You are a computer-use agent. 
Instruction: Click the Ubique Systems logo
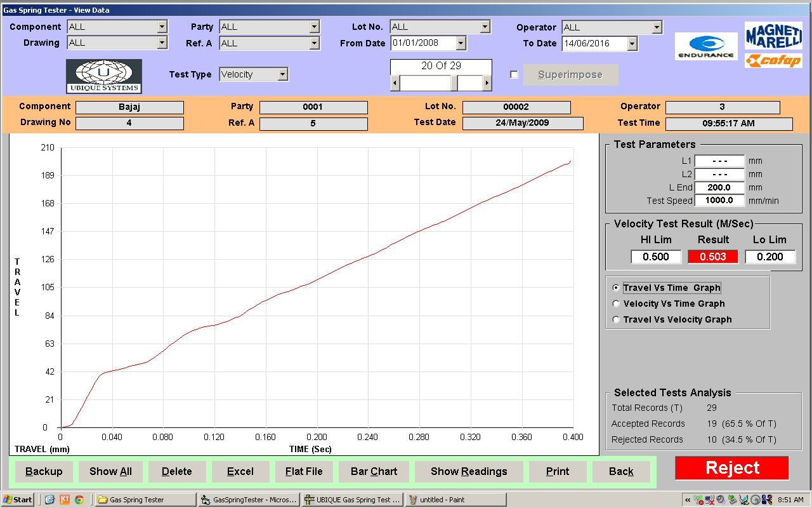point(104,76)
